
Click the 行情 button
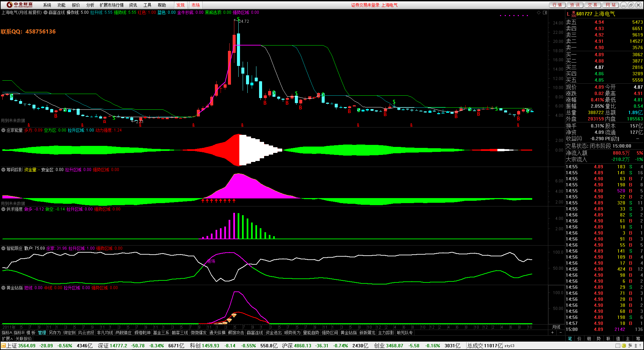pyautogui.click(x=557, y=5)
